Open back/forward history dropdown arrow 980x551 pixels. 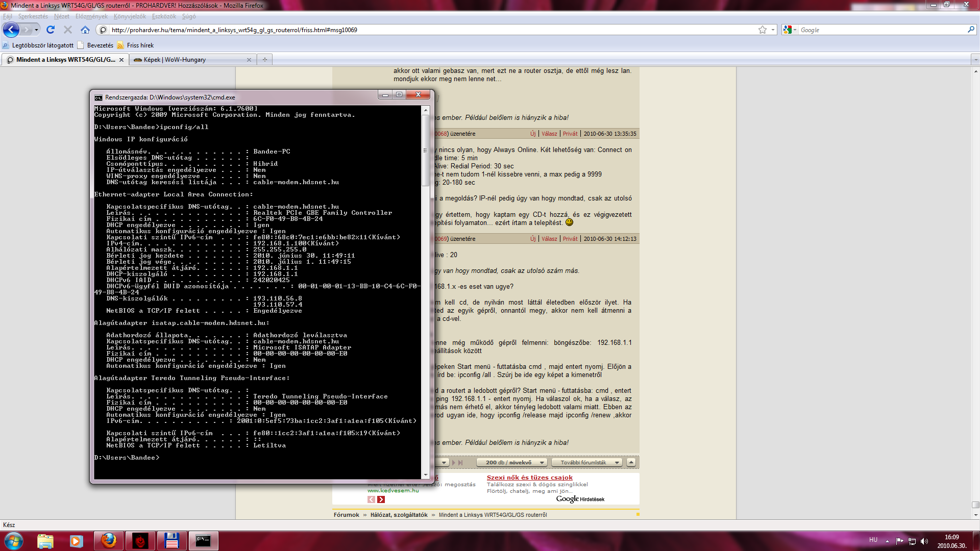(x=36, y=30)
